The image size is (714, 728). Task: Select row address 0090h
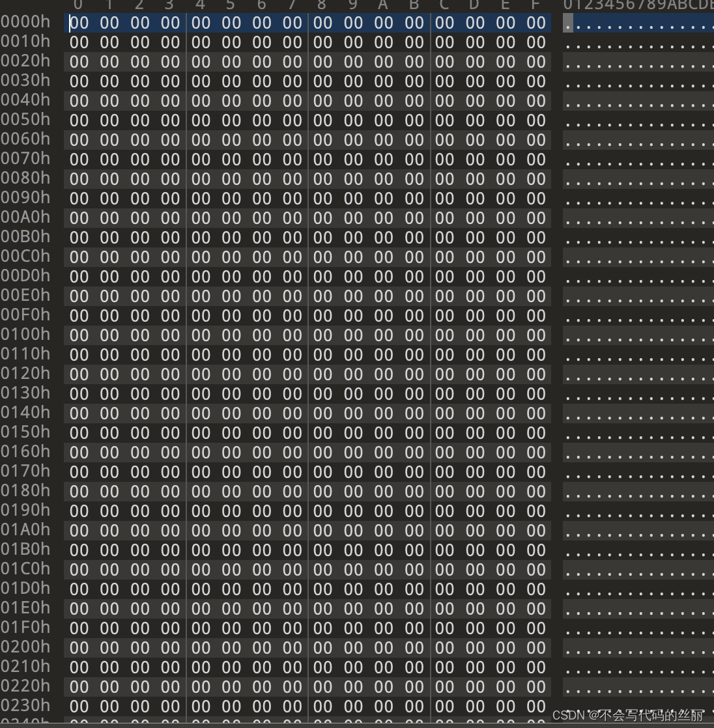[x=25, y=197]
